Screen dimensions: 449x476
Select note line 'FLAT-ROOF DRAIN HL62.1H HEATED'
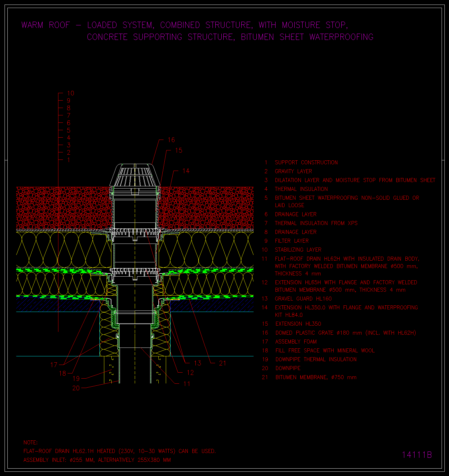coord(69,451)
